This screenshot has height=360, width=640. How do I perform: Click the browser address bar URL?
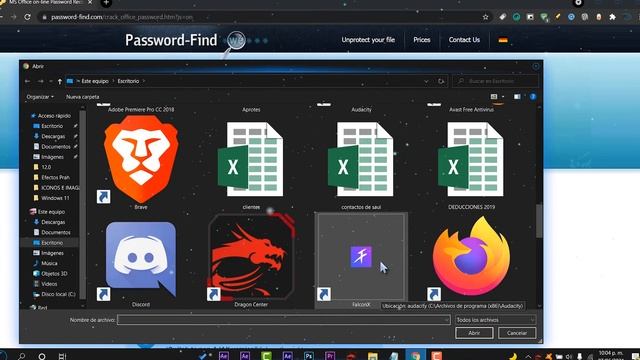click(x=122, y=17)
